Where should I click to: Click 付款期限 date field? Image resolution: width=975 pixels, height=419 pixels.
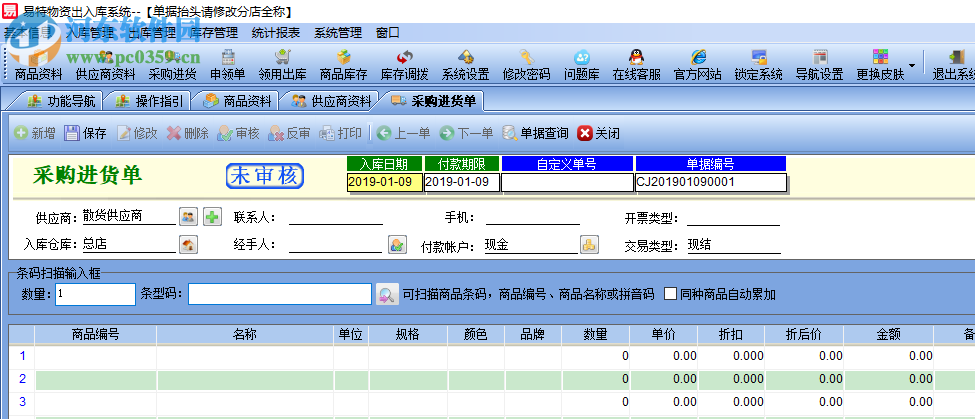tap(461, 182)
